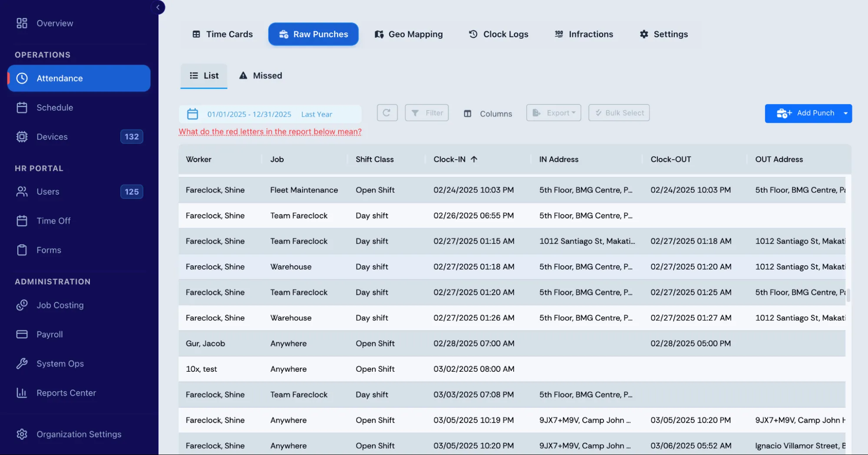Open the Export dropdown
The height and width of the screenshot is (455, 868).
[554, 113]
